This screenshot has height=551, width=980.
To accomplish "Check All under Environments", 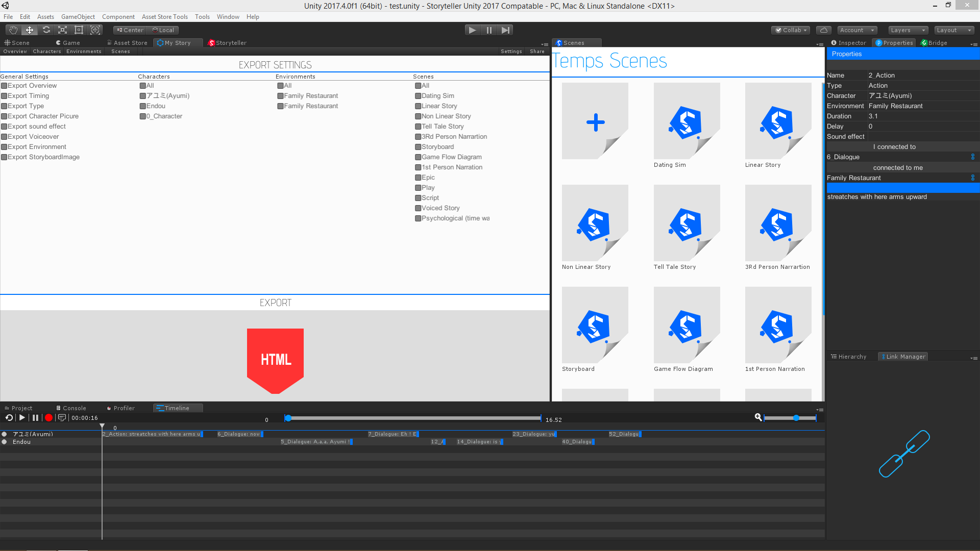I will [x=280, y=86].
